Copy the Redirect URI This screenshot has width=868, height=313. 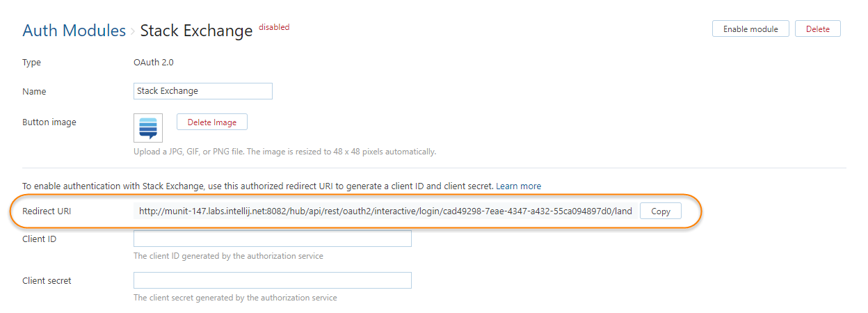coord(660,211)
